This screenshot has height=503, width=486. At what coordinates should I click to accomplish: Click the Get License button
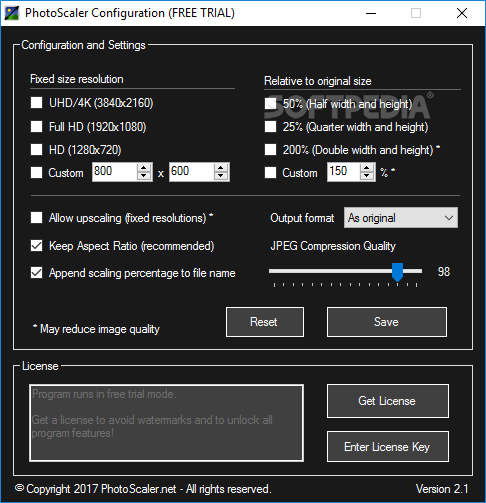click(x=388, y=401)
